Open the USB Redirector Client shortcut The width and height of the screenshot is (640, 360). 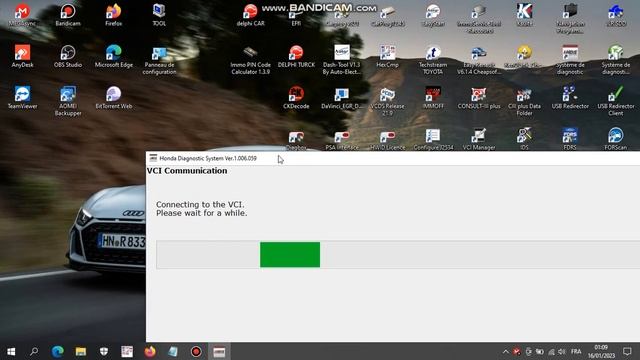point(616,101)
